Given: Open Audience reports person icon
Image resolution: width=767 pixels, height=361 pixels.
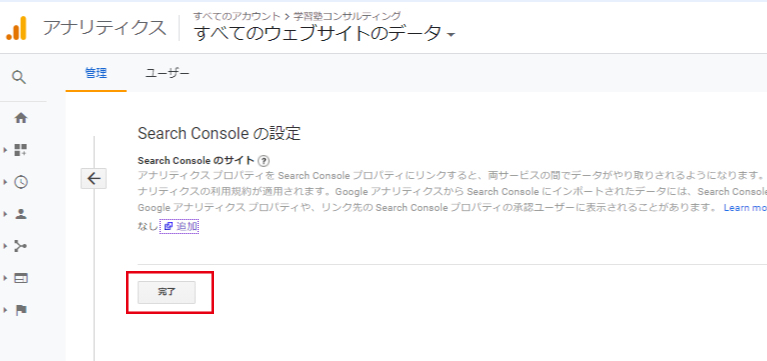Looking at the screenshot, I should point(21,214).
